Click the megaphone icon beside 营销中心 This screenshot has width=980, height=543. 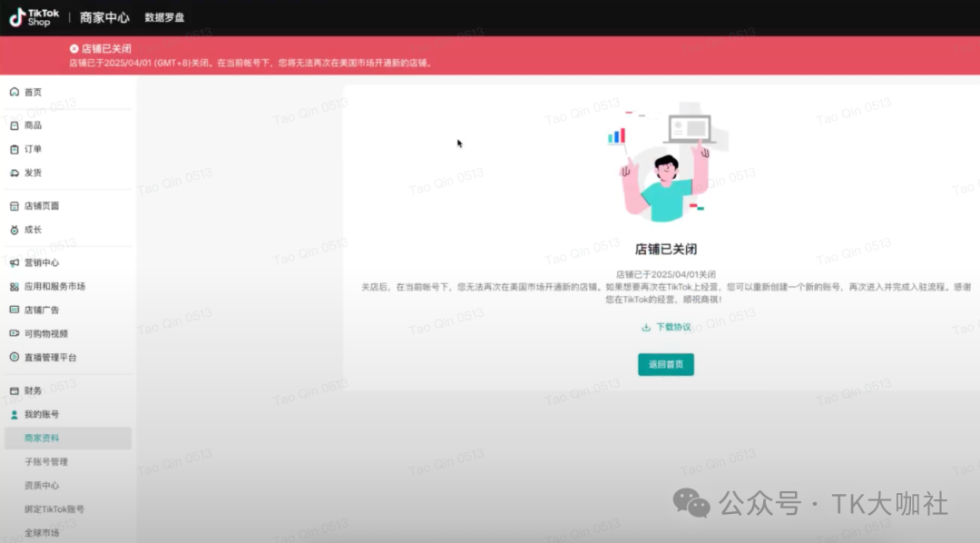tap(14, 262)
